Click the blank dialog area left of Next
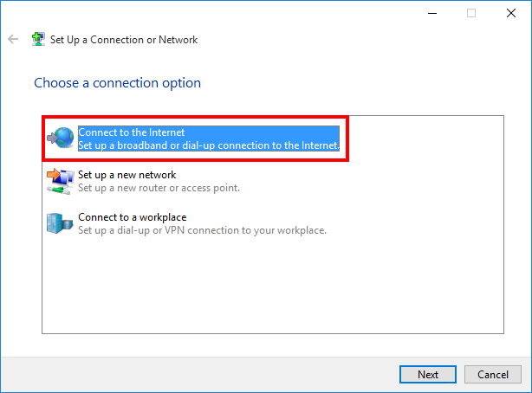The height and width of the screenshot is (393, 532). click(217, 374)
